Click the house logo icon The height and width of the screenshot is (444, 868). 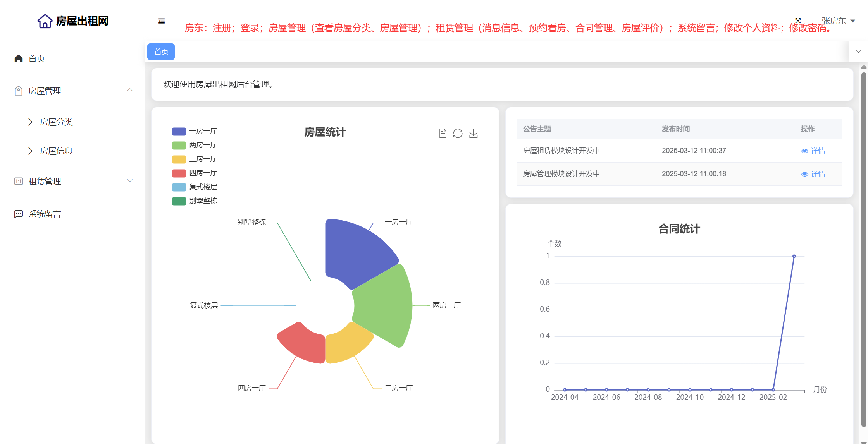45,21
